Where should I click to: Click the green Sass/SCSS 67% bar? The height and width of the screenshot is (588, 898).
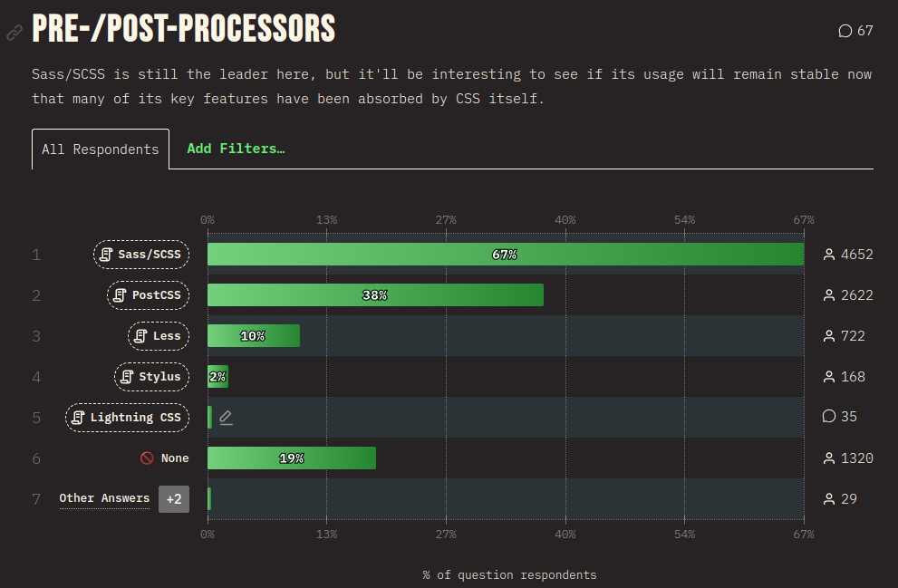pyautogui.click(x=505, y=255)
